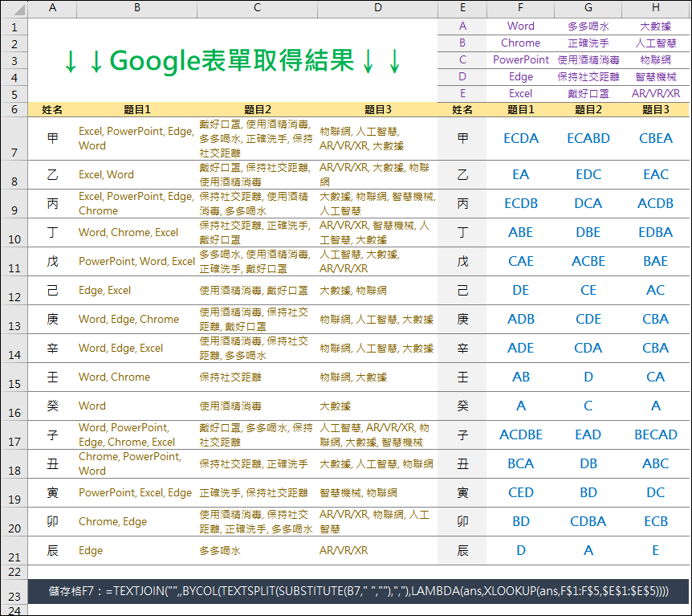Click cell F3 containing PowerPoint
The width and height of the screenshot is (692, 616).
521,60
